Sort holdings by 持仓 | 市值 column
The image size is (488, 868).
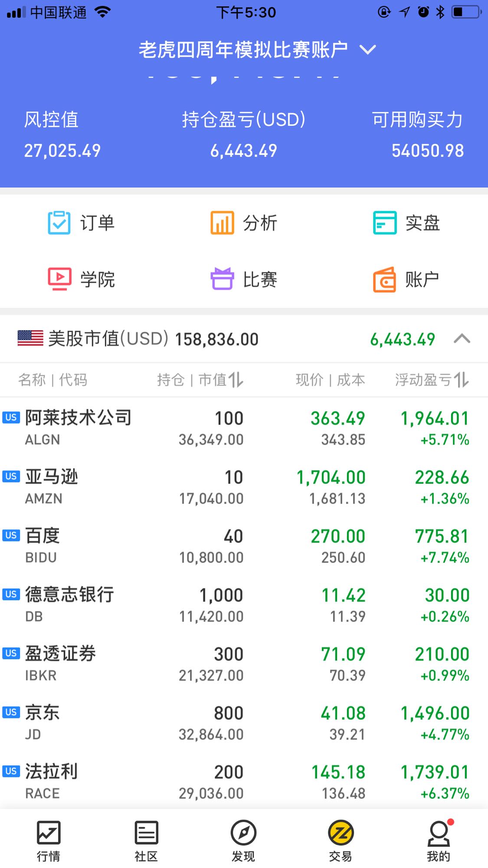pos(200,380)
